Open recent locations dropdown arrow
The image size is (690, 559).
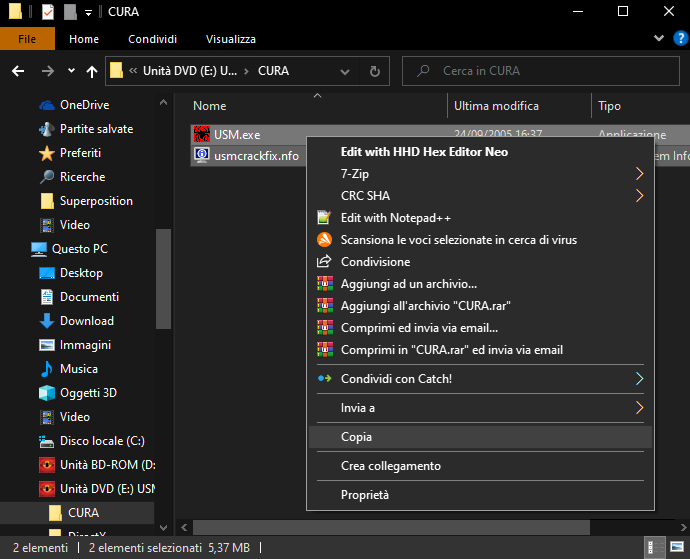click(x=71, y=71)
